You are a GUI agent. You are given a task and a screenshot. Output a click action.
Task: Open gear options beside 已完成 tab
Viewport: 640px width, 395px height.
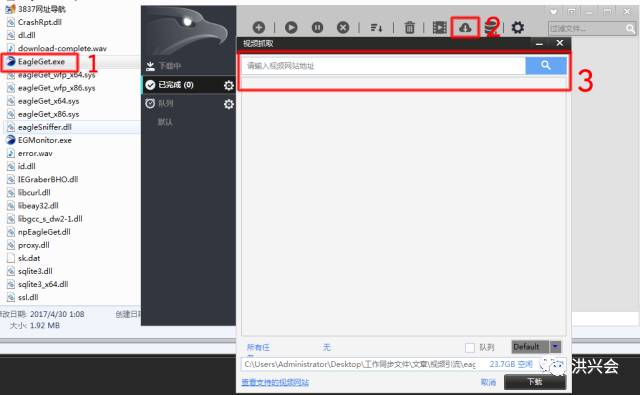[x=229, y=85]
